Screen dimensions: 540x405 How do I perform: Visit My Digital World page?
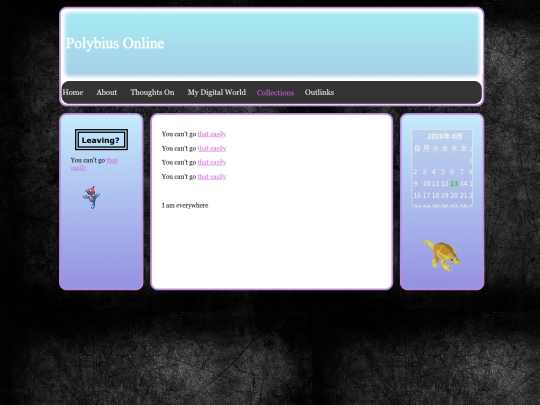click(x=217, y=92)
